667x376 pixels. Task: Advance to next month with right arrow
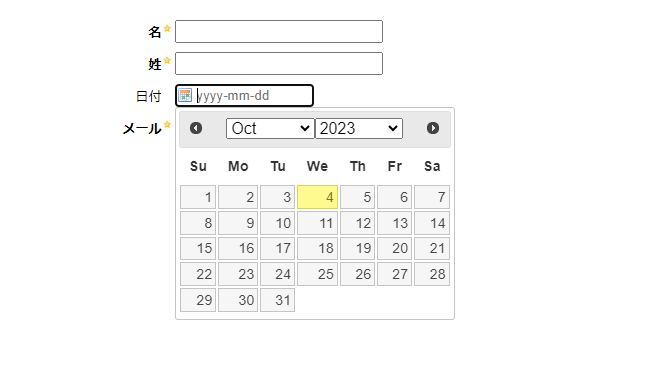(433, 128)
